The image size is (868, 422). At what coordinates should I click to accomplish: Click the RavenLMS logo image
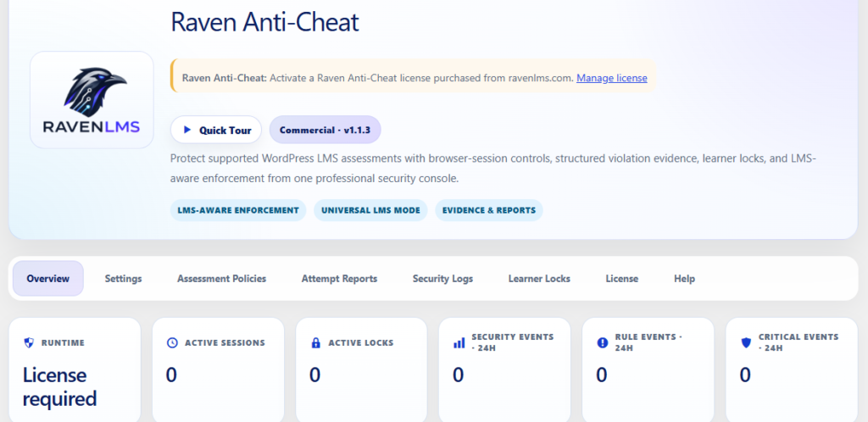click(92, 100)
